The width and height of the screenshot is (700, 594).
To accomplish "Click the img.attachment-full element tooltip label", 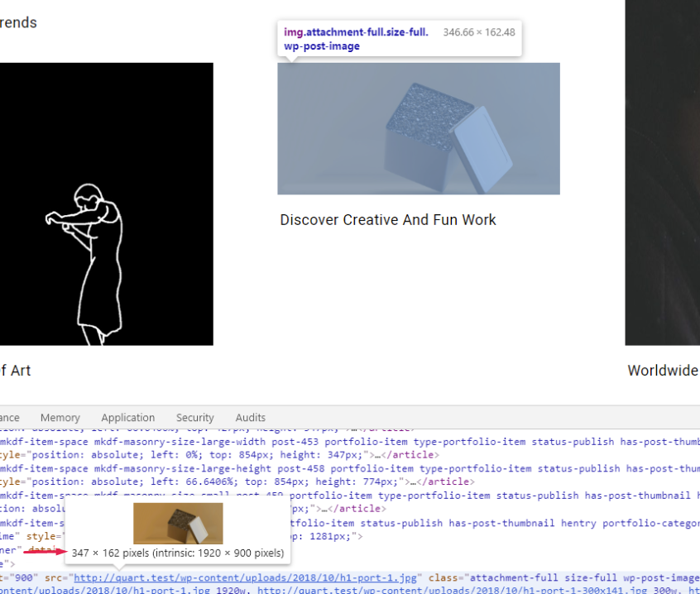I will [356, 39].
